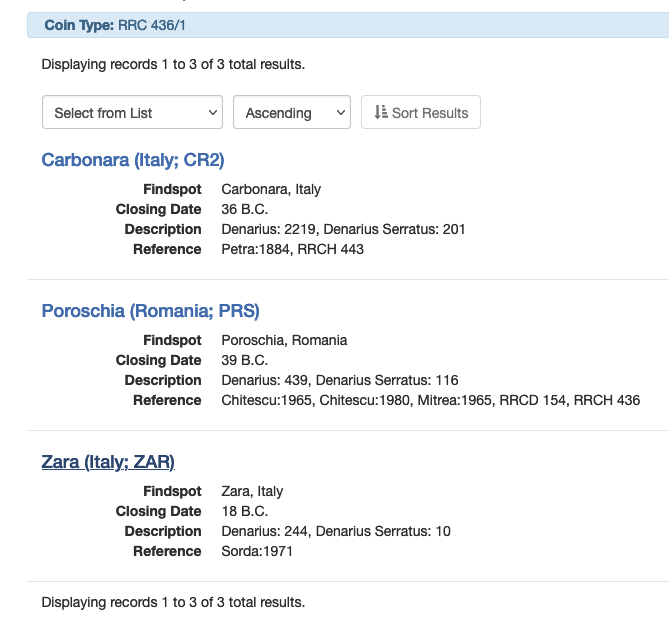Open the Zara (Italy; ZAR) hoard link

click(108, 462)
